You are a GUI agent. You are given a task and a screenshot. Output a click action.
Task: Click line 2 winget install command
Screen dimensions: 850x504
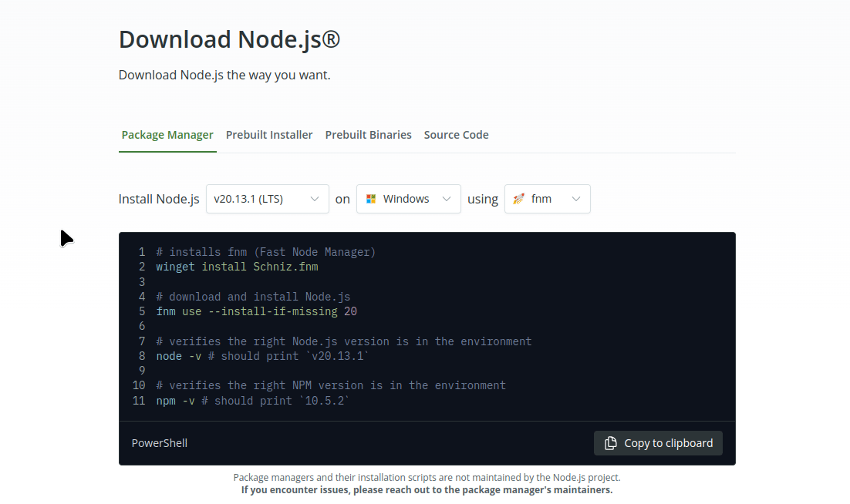pyautogui.click(x=236, y=266)
